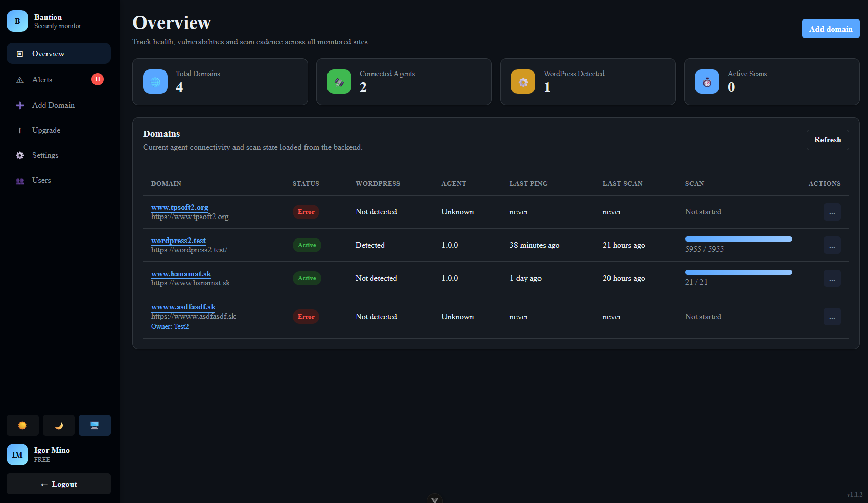
Task: Open the wordpress2.test domain link
Action: tap(178, 241)
